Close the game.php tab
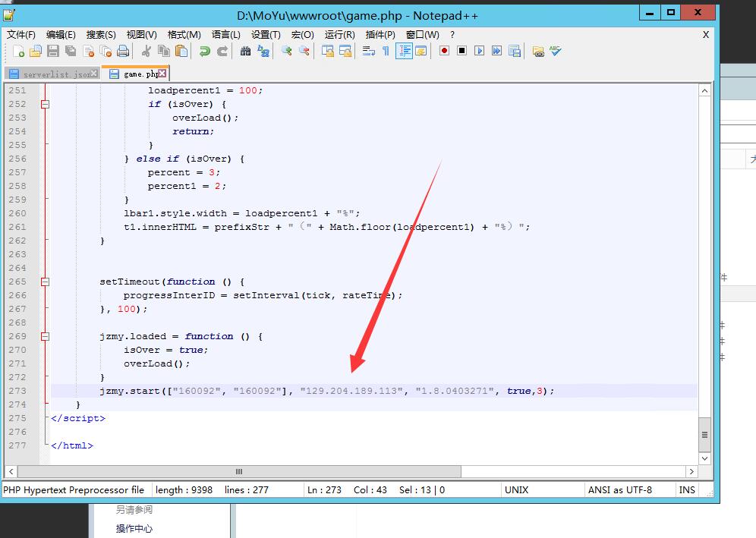 point(162,74)
